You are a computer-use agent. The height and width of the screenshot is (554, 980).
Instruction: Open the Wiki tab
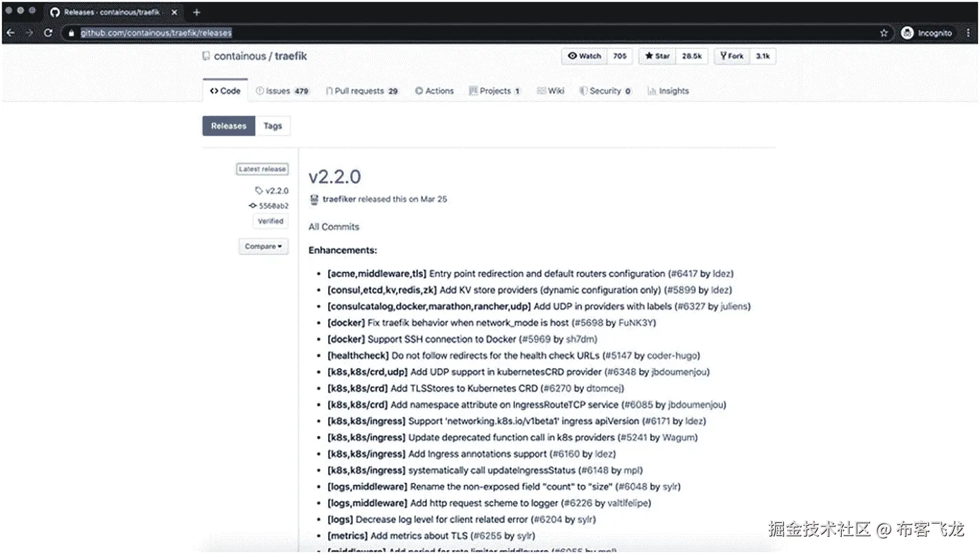(x=551, y=91)
